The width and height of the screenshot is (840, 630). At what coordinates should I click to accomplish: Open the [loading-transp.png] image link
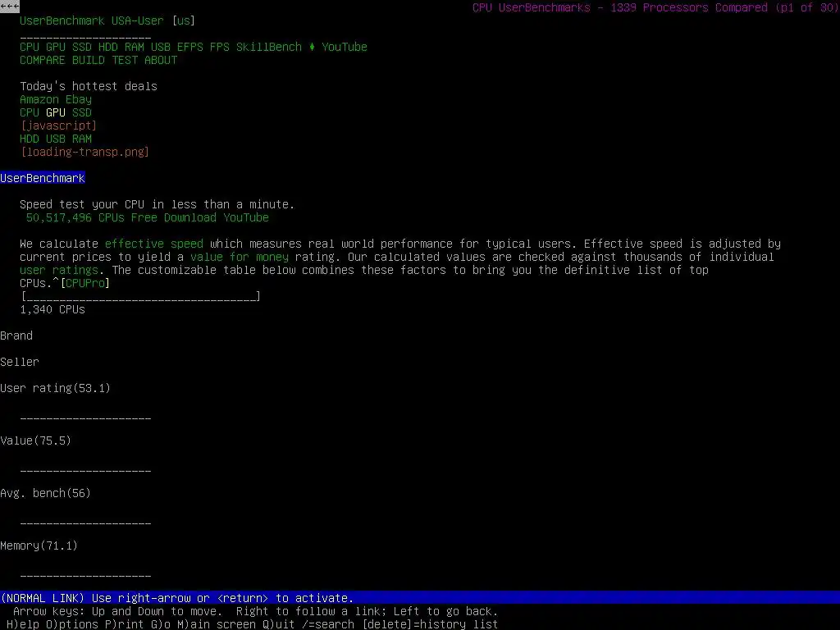click(x=85, y=152)
